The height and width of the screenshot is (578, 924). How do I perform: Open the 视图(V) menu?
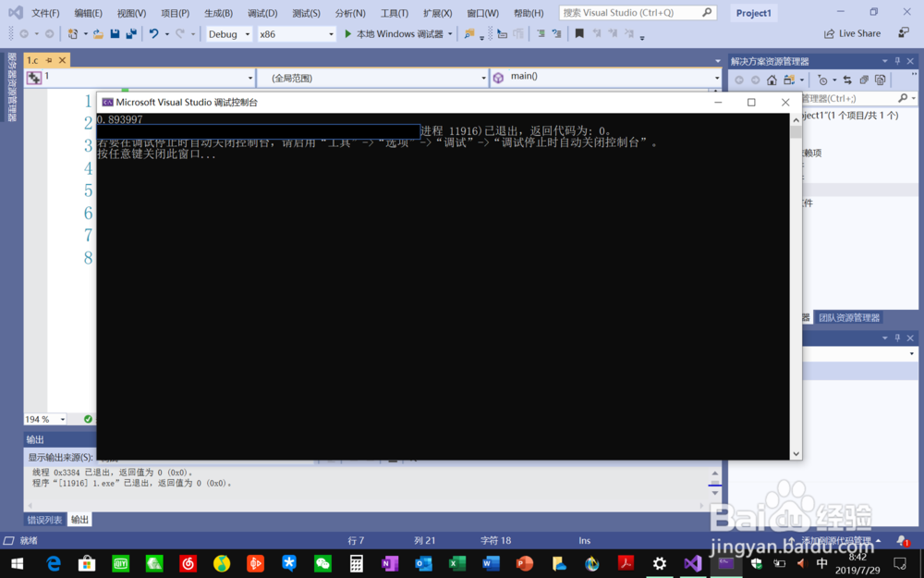click(x=131, y=13)
